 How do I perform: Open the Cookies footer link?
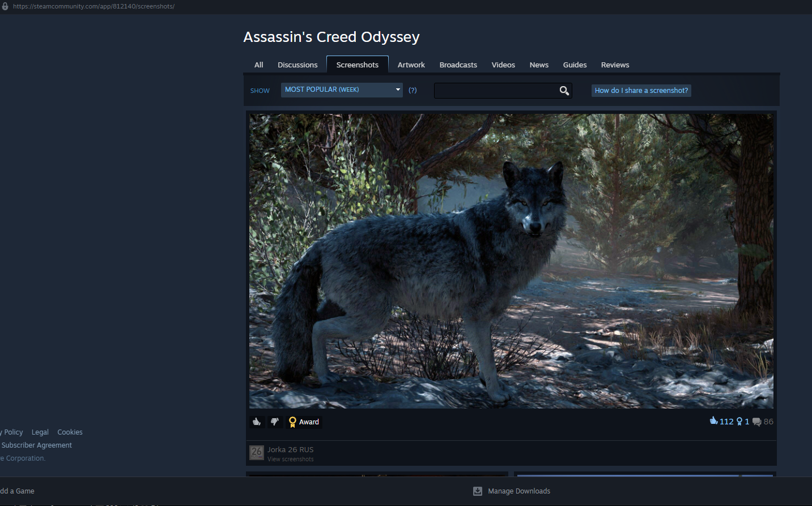[x=70, y=432]
